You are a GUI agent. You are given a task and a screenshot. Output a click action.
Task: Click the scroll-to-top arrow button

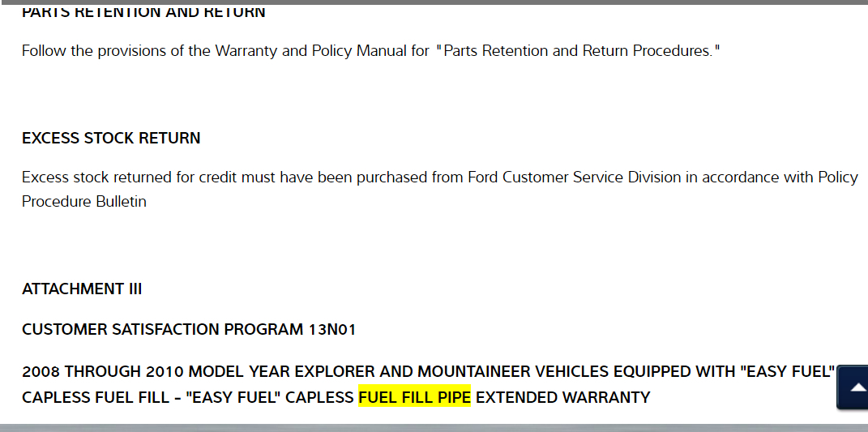point(855,387)
